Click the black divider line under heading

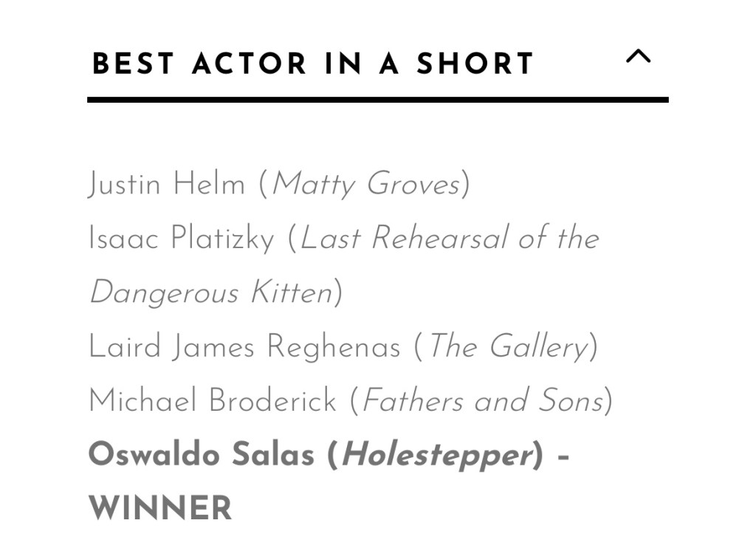pyautogui.click(x=377, y=100)
